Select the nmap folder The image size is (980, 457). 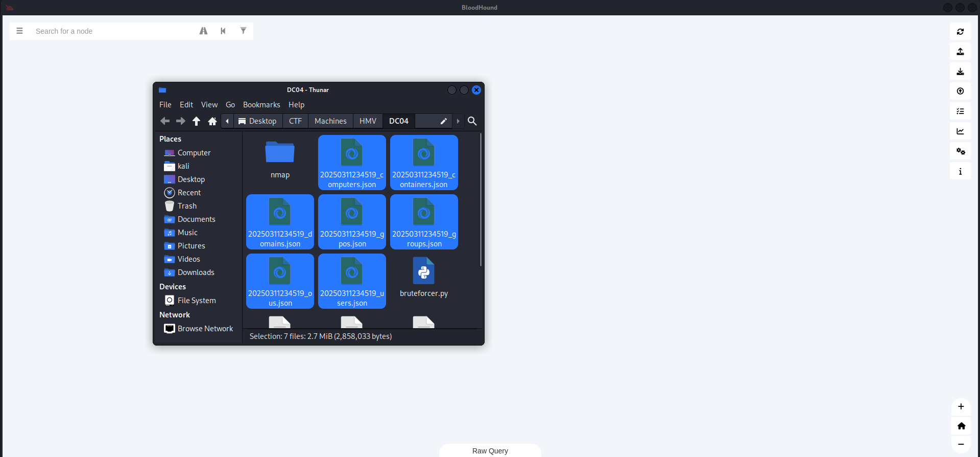(x=280, y=159)
